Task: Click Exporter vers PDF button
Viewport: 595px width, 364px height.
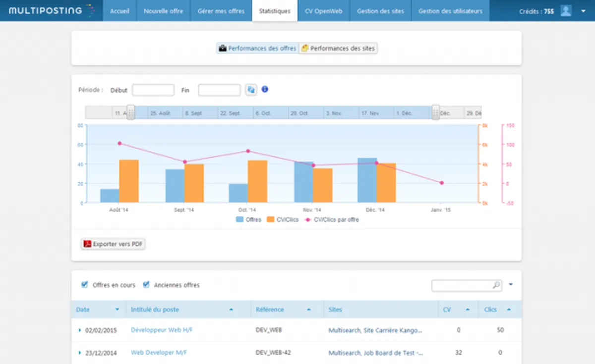Action: [113, 244]
